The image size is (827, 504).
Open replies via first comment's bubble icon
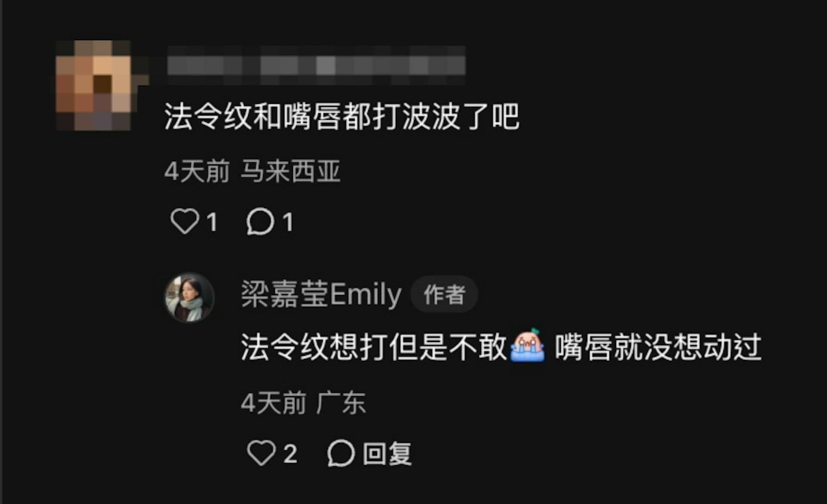[260, 221]
